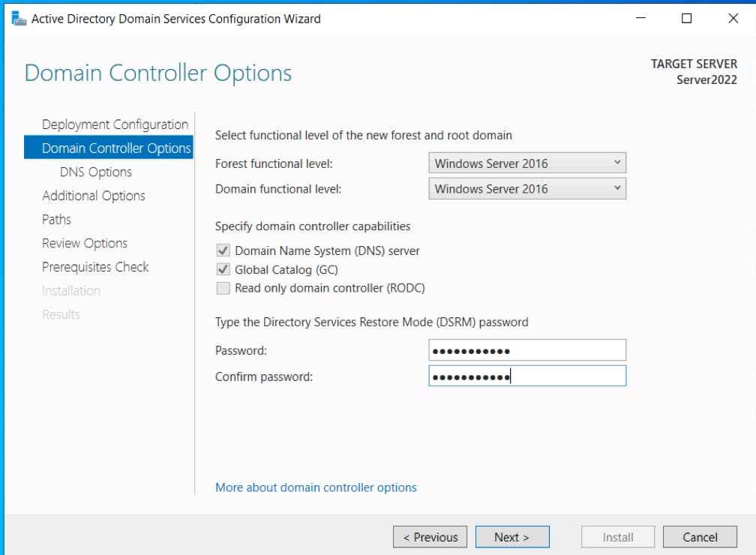The height and width of the screenshot is (555, 756).
Task: Toggle Read only domain controller (RODC) checkbox
Action: click(x=223, y=288)
